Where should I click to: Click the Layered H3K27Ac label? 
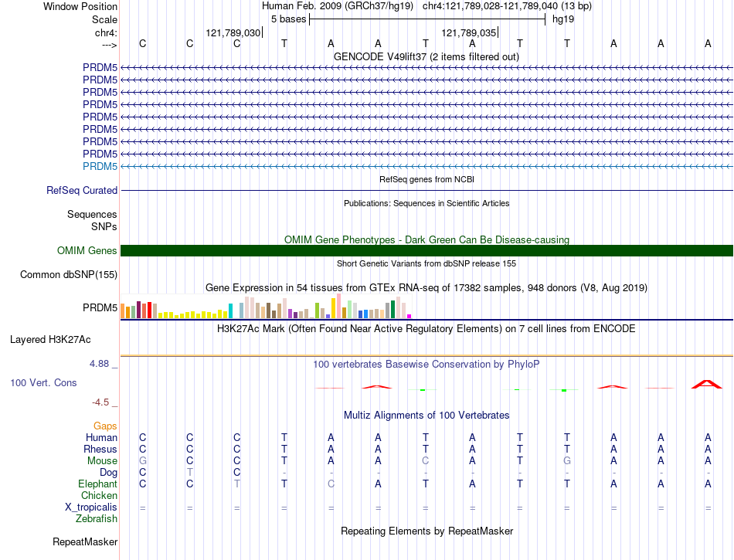[x=50, y=340]
